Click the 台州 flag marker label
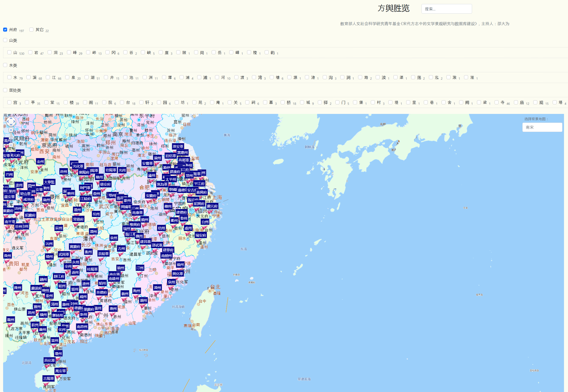568x392 pixels. 205,222
